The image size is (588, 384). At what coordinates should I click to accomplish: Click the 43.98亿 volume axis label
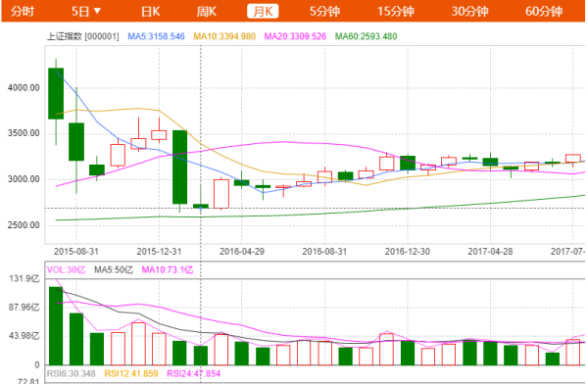[24, 336]
